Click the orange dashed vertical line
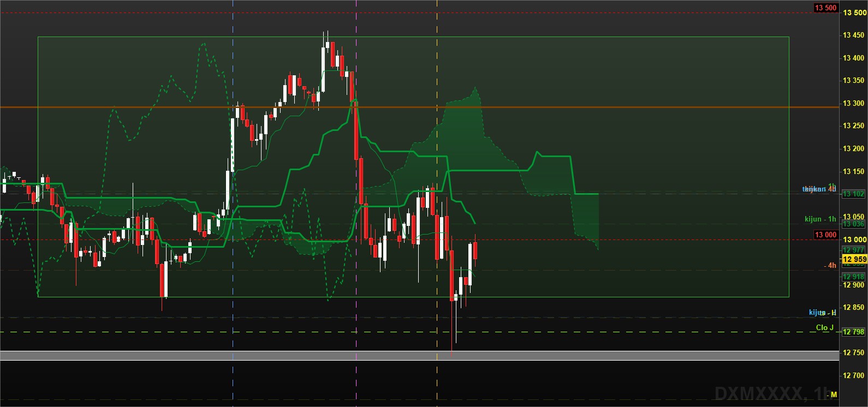 click(x=437, y=203)
